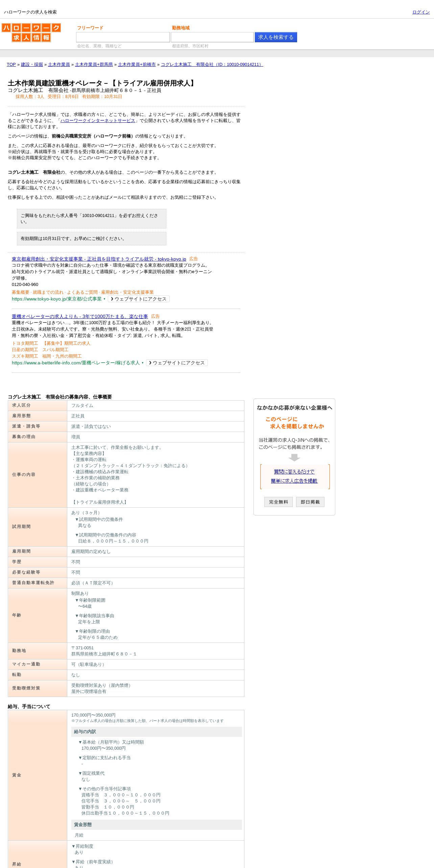Expand dropdown arrow beside a-betterlife URL

click(x=143, y=363)
